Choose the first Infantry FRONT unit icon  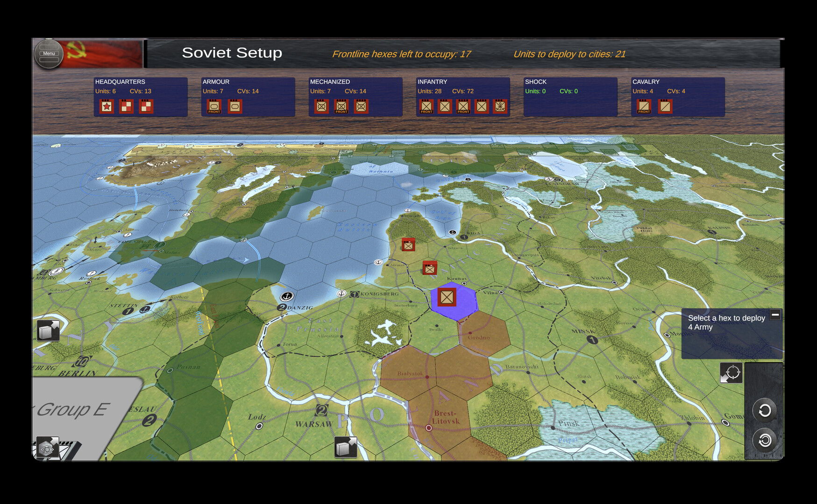[426, 106]
